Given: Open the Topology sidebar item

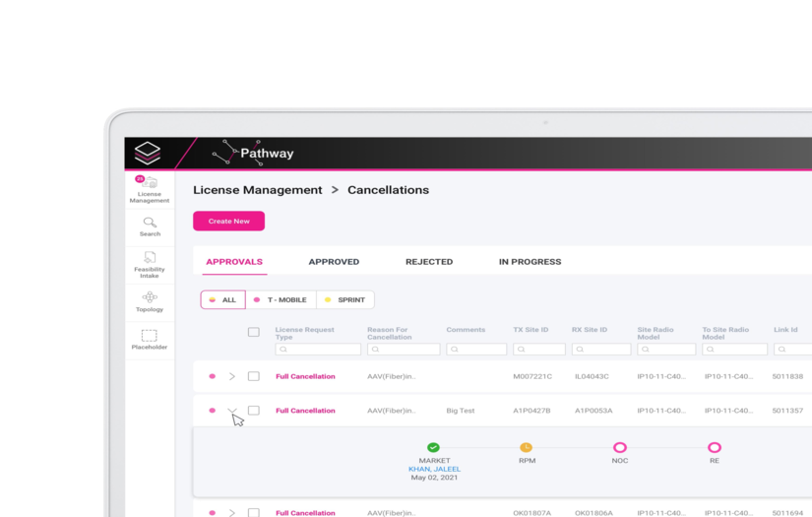Looking at the screenshot, I should [x=150, y=301].
